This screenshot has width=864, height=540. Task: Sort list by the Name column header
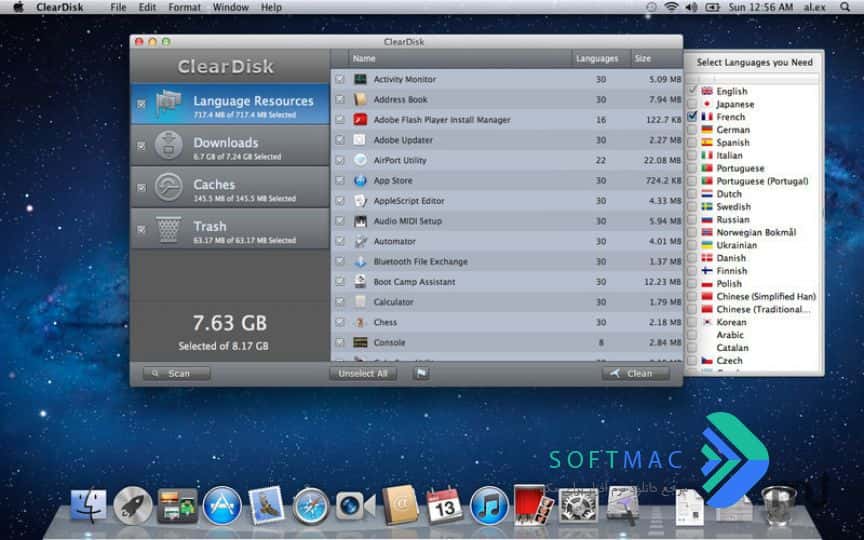tap(460, 58)
